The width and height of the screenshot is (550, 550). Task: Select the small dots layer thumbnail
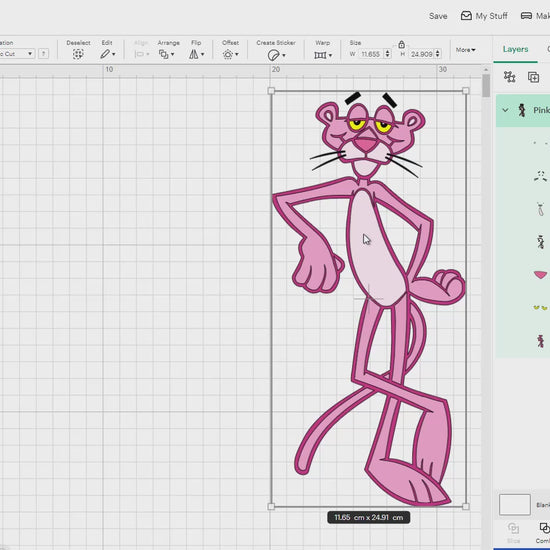click(541, 143)
